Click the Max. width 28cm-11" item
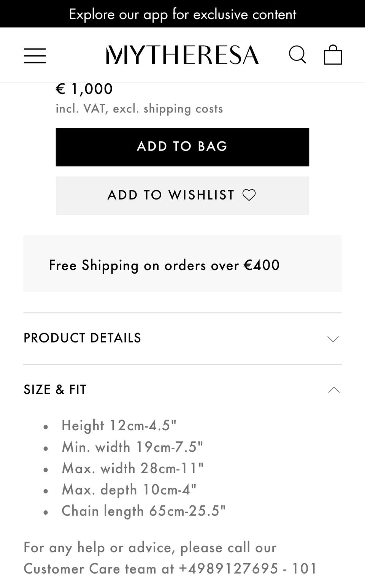This screenshot has width=365, height=588. (133, 468)
